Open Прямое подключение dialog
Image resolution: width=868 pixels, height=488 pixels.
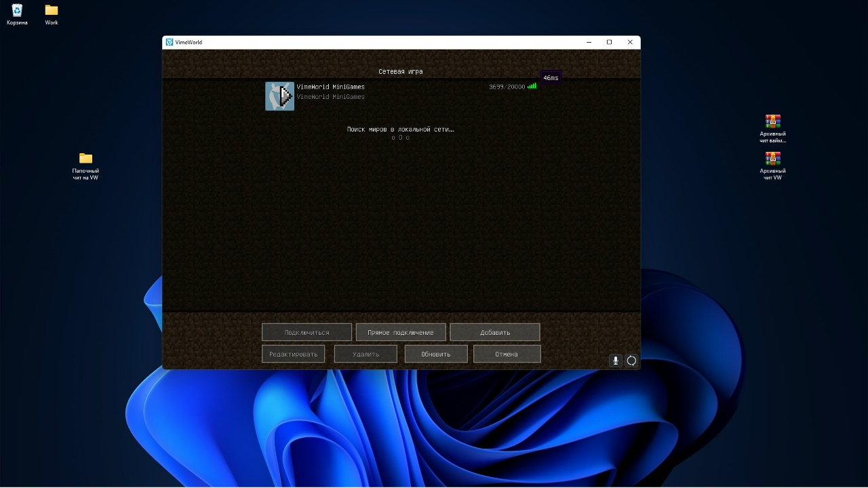400,332
